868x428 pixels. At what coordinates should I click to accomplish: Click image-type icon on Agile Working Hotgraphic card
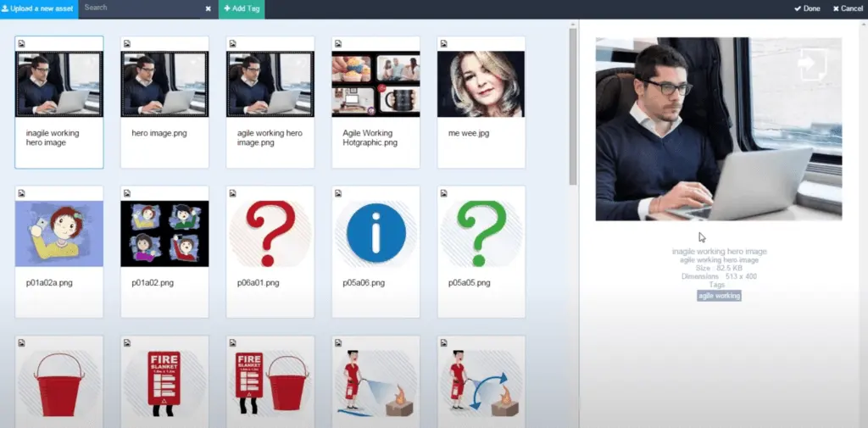pos(338,44)
